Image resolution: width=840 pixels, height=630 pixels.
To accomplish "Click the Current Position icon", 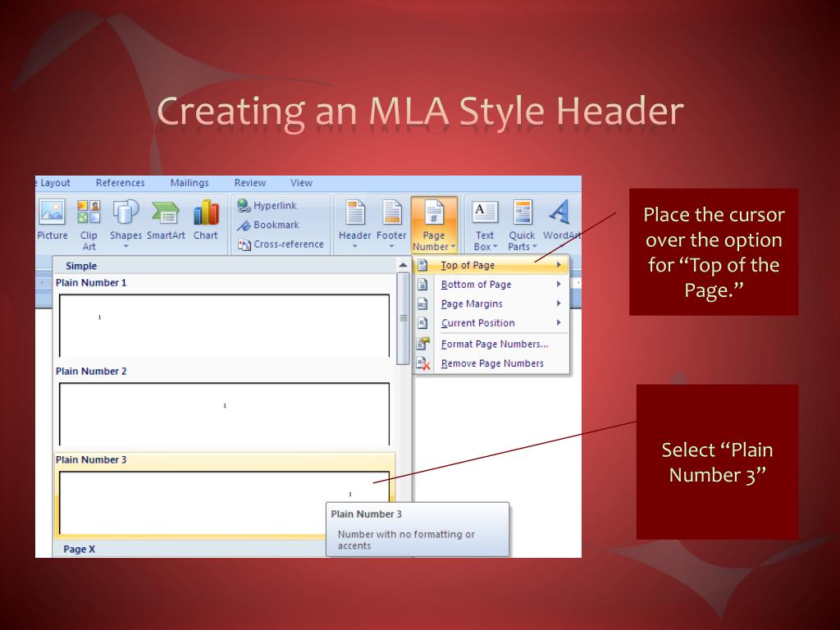I will pyautogui.click(x=422, y=323).
